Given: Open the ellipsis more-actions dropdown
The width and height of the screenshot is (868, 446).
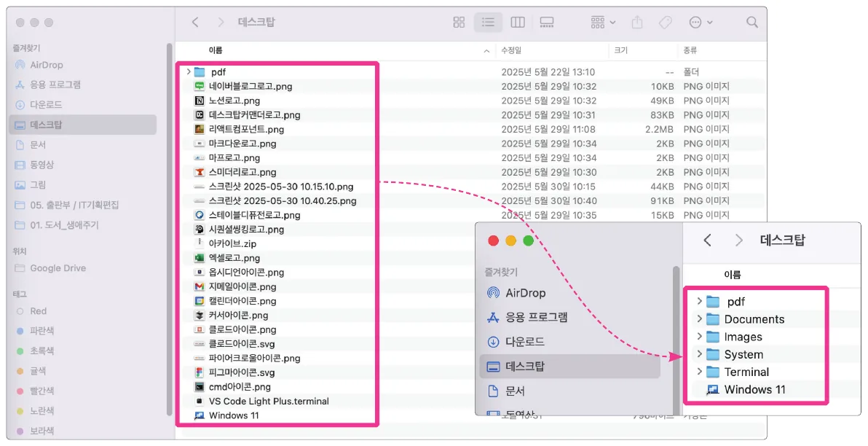Looking at the screenshot, I should pos(701,22).
